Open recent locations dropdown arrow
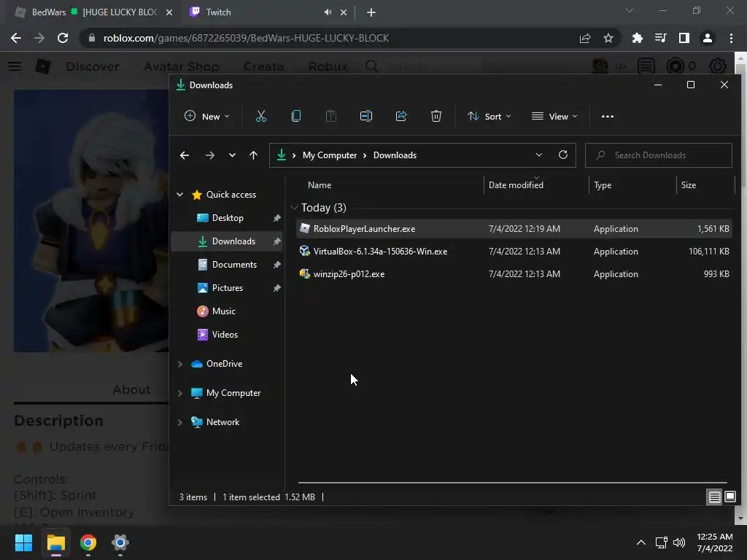 [232, 155]
